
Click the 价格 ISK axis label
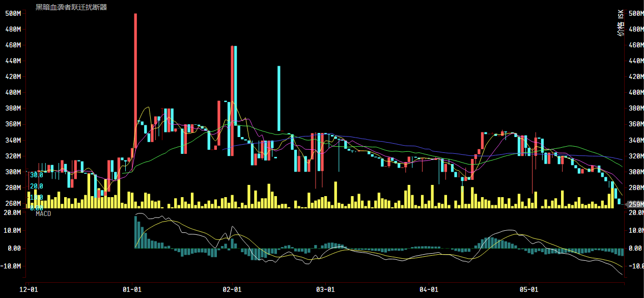621,24
